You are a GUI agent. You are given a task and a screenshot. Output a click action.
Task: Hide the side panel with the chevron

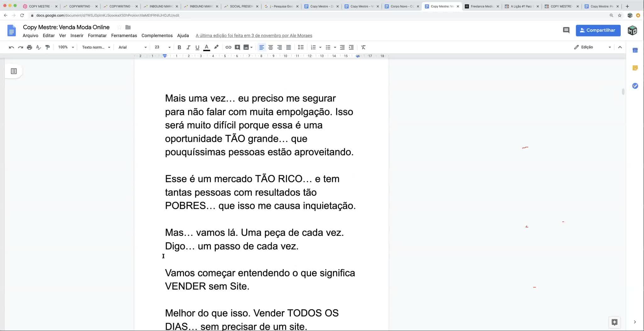635,322
